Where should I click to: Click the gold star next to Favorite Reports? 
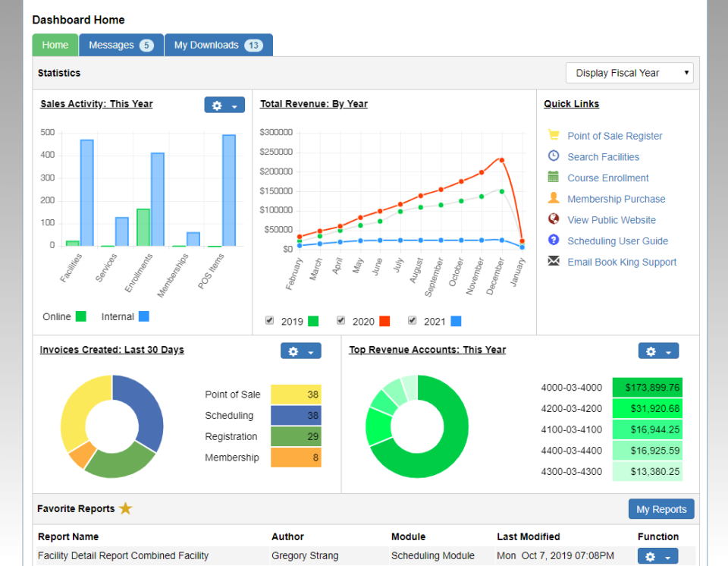[126, 508]
